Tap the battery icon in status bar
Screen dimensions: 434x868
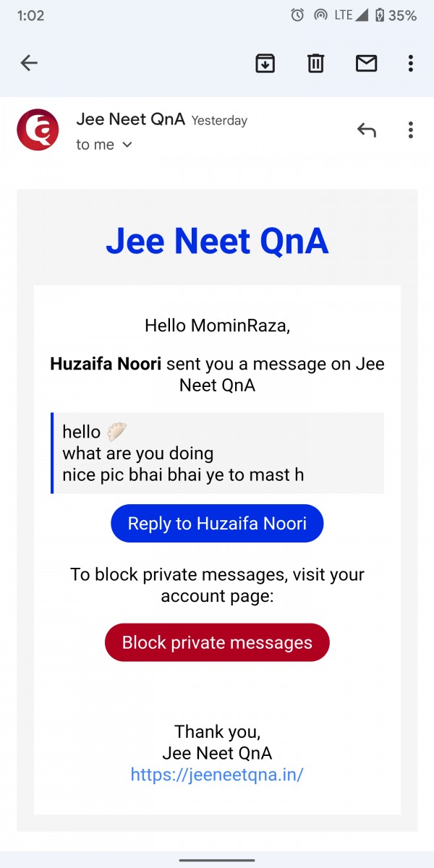379,15
